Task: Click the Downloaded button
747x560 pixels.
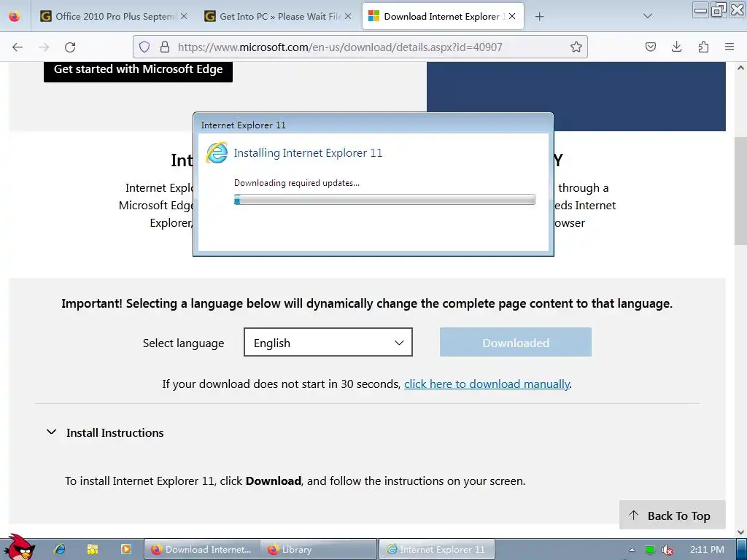Action: point(516,343)
